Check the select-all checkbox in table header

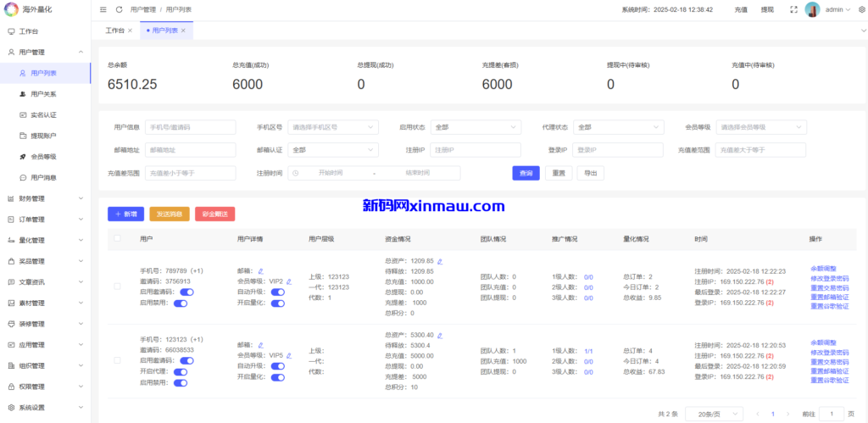pyautogui.click(x=118, y=239)
